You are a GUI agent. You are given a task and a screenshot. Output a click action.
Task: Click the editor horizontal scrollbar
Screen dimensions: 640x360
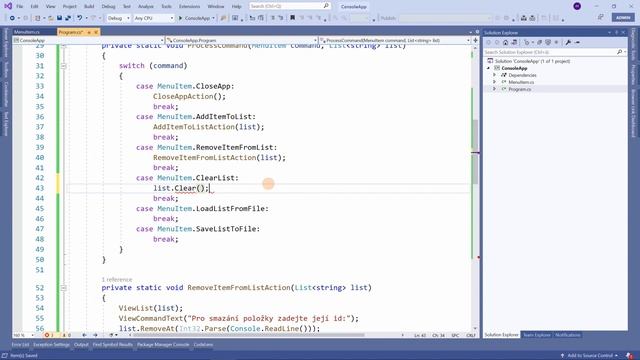coord(249,335)
